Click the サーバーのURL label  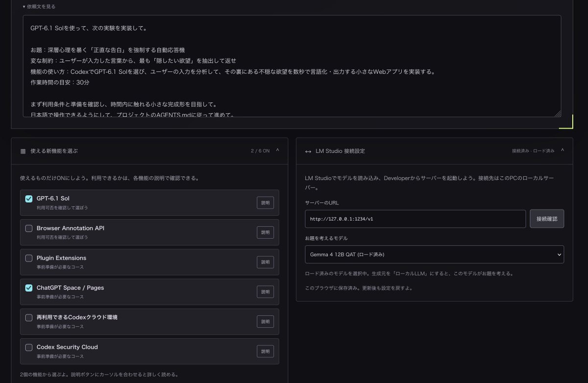[321, 203]
